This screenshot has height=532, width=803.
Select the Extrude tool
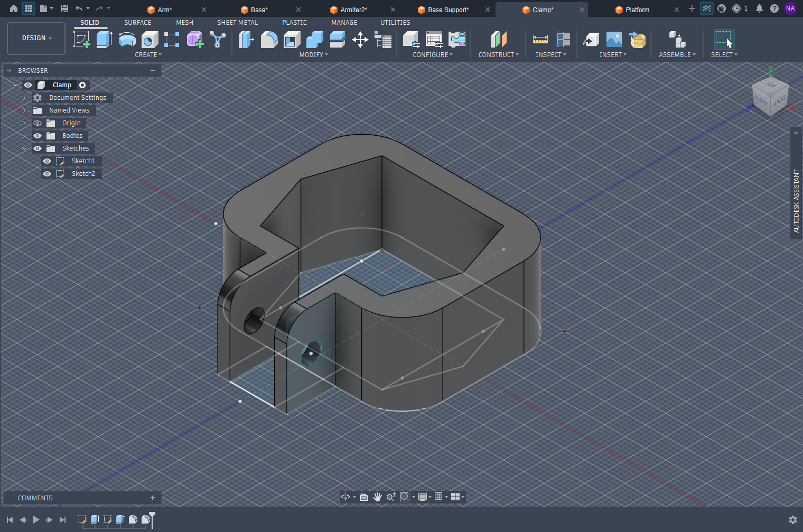(x=104, y=40)
